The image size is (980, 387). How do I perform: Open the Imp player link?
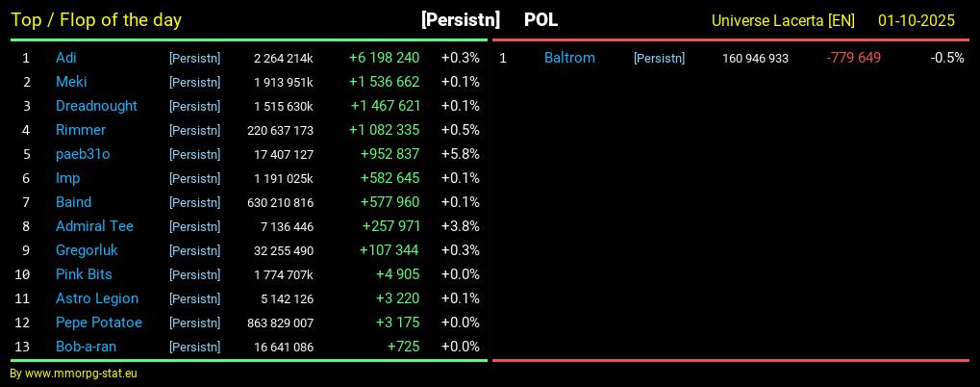click(x=67, y=178)
